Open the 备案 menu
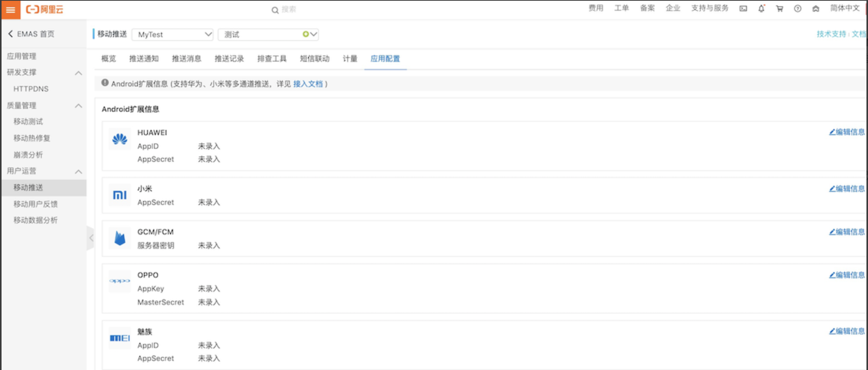The image size is (868, 370). tap(647, 8)
